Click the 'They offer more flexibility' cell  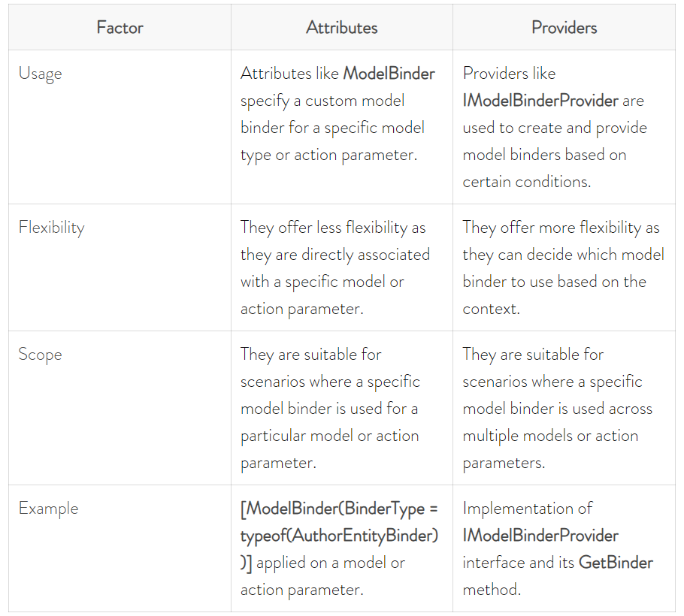[x=564, y=267]
